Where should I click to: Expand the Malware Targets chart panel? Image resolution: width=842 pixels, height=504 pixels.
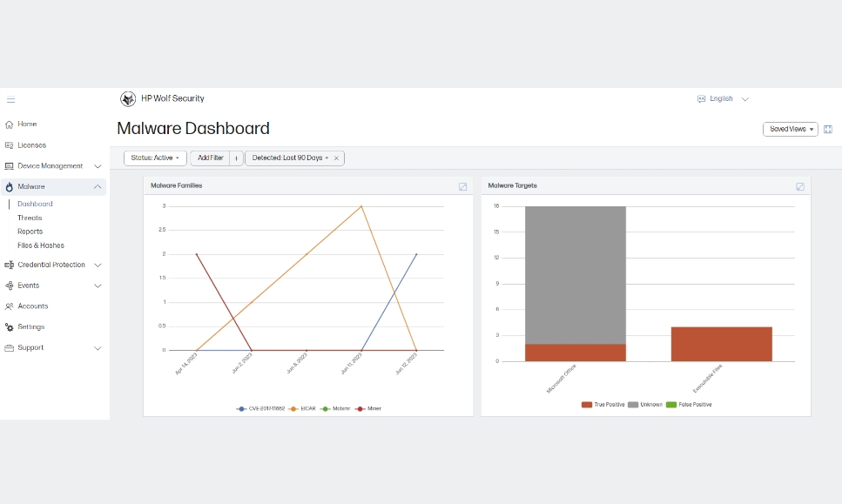click(x=800, y=186)
